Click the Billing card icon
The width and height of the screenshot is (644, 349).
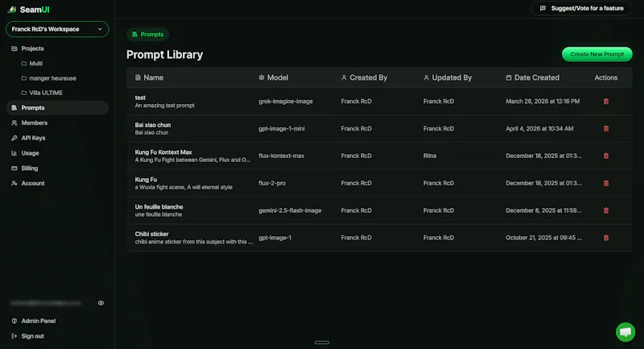point(14,168)
